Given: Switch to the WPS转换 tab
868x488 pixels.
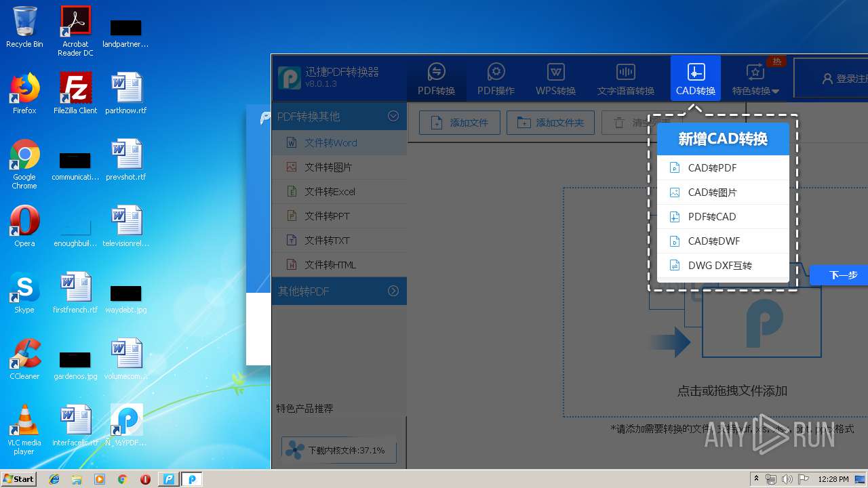Looking at the screenshot, I should pos(555,79).
